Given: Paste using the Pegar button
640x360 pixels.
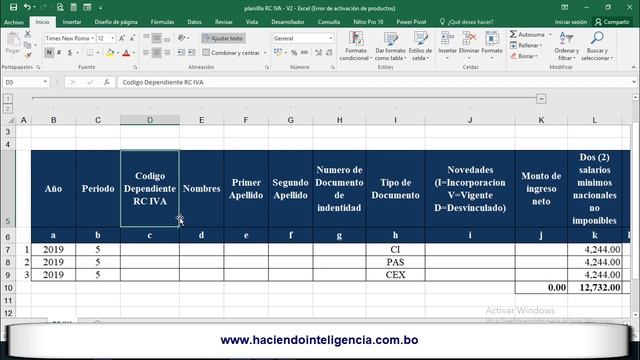Looking at the screenshot, I should 13,43.
